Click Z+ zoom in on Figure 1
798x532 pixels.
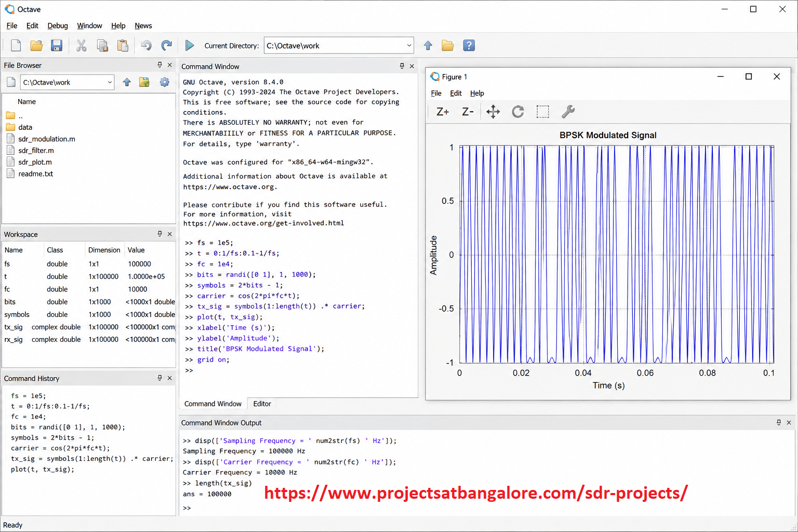(x=443, y=112)
